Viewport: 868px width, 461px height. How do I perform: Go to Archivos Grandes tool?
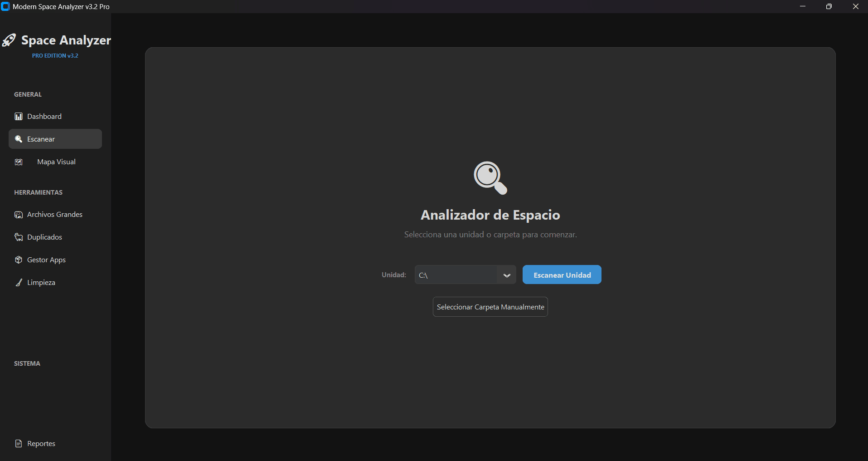click(x=55, y=214)
